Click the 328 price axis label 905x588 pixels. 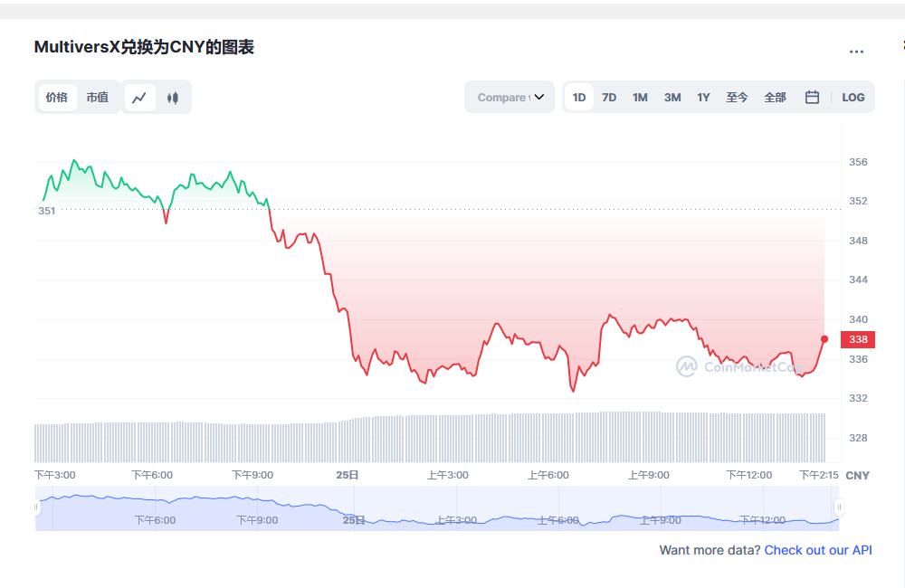click(x=858, y=438)
